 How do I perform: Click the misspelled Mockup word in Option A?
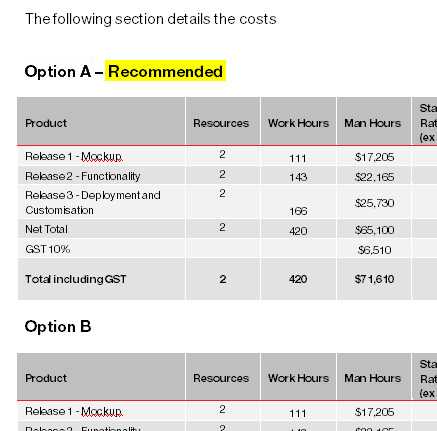(x=102, y=156)
